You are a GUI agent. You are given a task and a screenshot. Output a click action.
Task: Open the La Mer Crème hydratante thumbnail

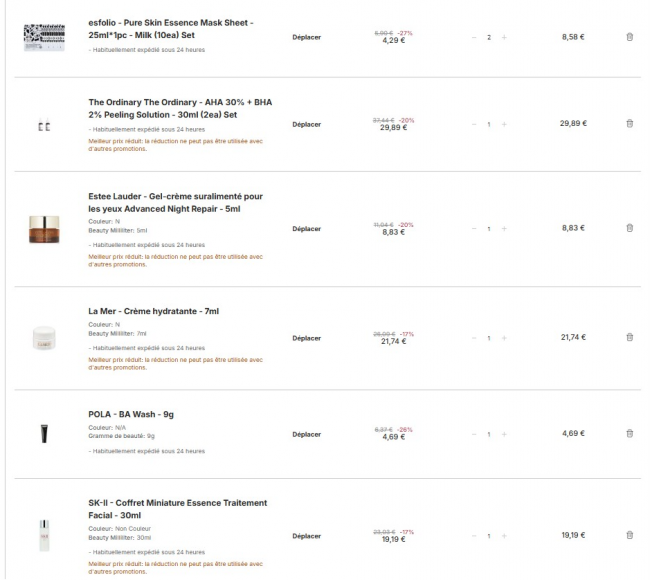[44, 337]
